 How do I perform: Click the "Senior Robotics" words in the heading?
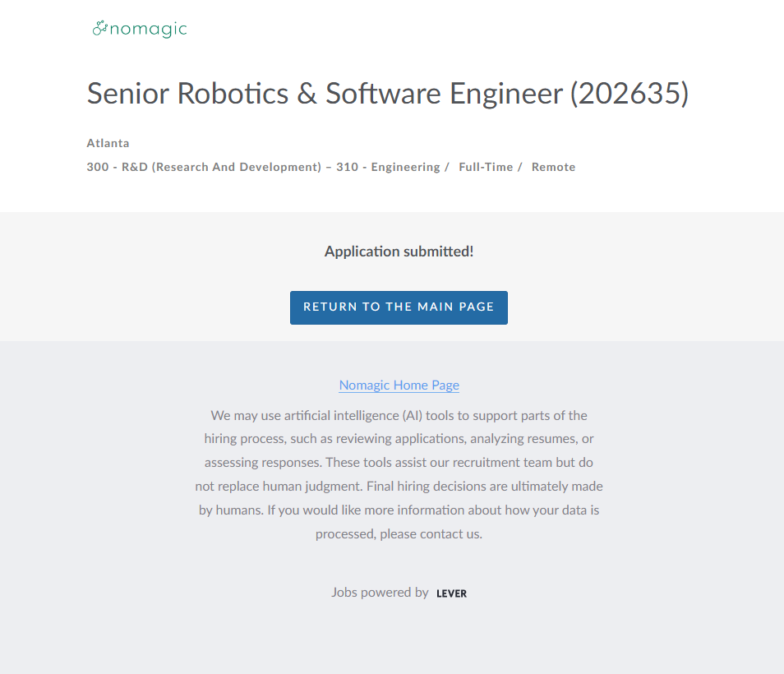click(x=187, y=94)
